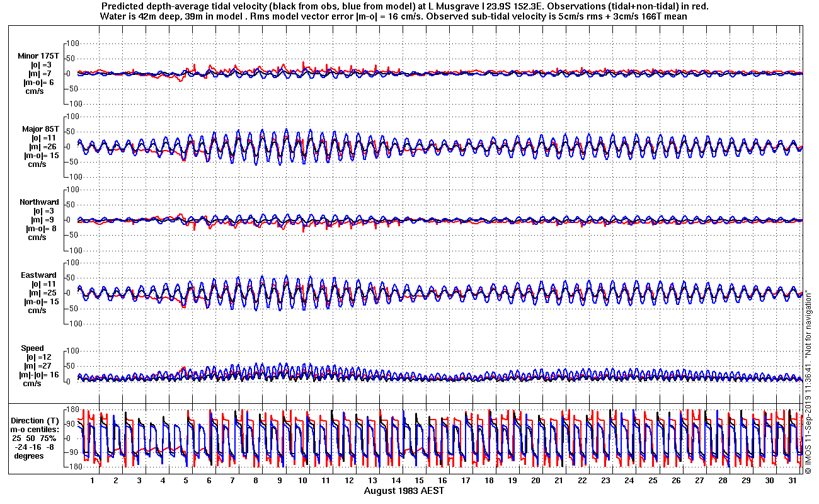Click the day "20" label on the date axis
This screenshot has height=504, width=819.
[x=535, y=480]
